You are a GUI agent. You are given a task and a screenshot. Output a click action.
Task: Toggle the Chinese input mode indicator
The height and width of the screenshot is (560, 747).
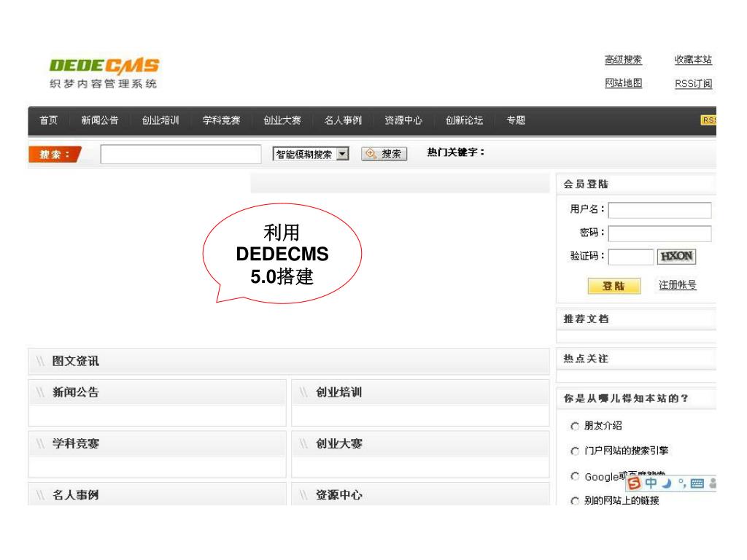pyautogui.click(x=651, y=483)
